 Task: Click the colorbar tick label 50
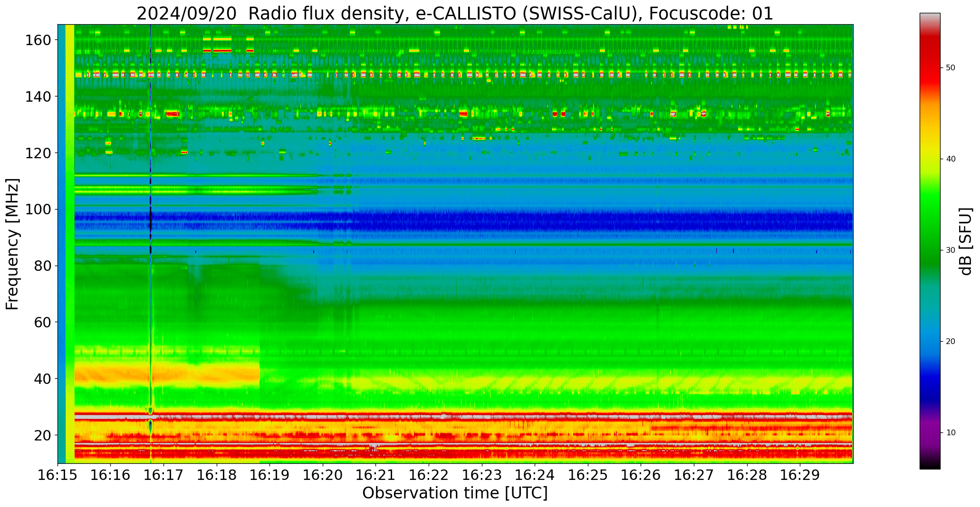click(x=951, y=68)
